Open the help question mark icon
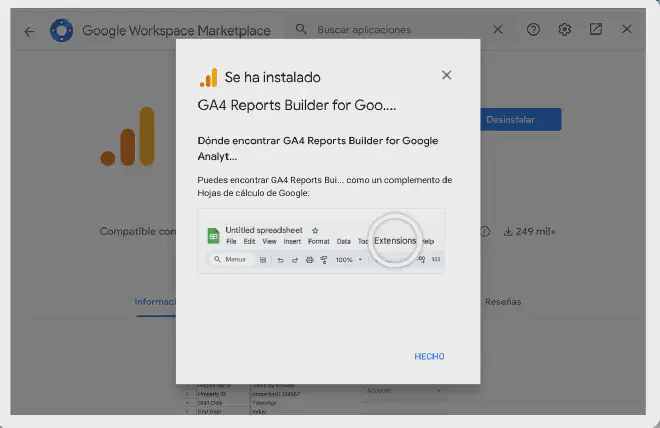 coord(533,29)
